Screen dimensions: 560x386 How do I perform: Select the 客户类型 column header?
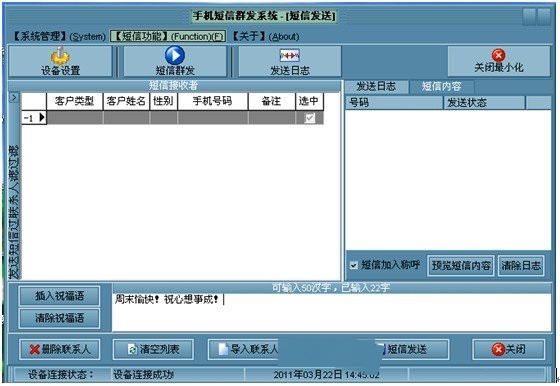[x=75, y=101]
